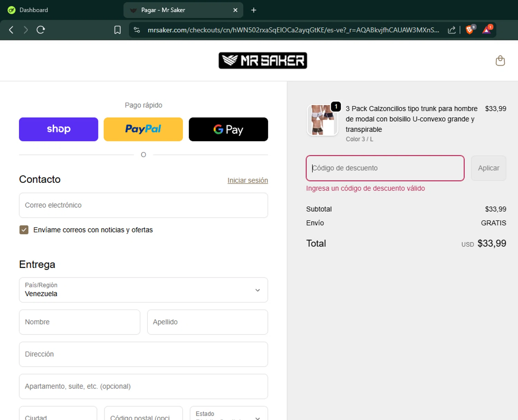
Task: Bookmark this page with the bookmark icon
Action: (x=117, y=30)
